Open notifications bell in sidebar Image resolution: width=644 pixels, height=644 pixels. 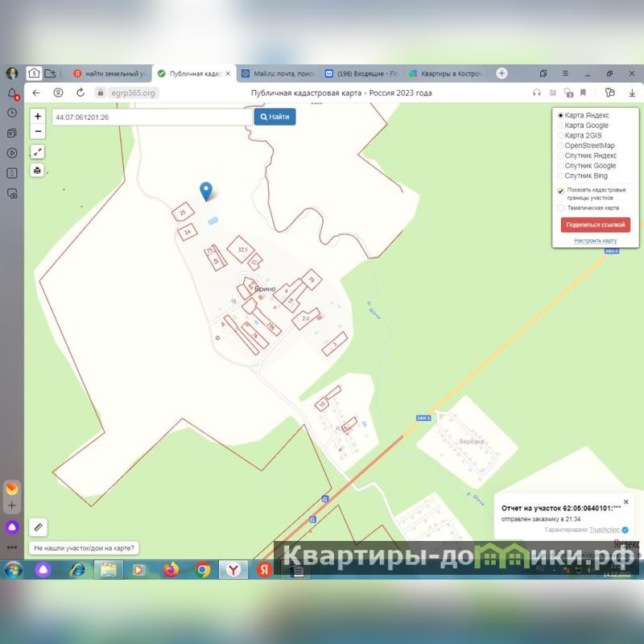click(x=12, y=93)
